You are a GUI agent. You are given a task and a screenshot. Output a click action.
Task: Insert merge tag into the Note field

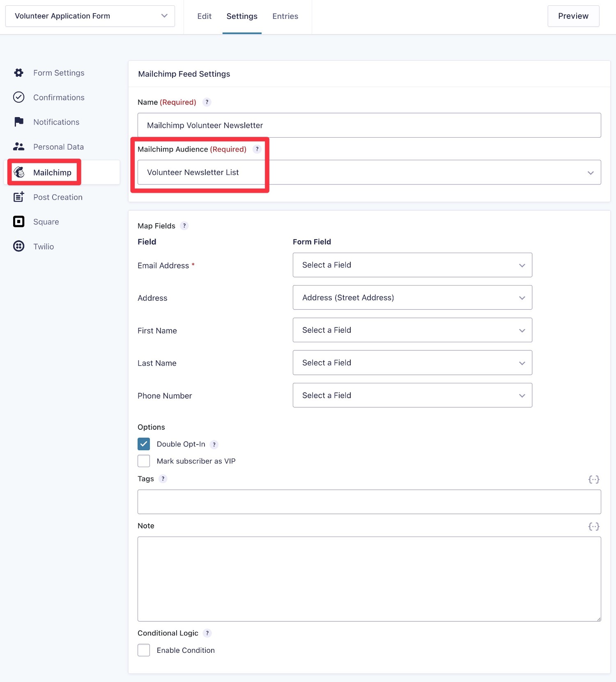tap(594, 526)
